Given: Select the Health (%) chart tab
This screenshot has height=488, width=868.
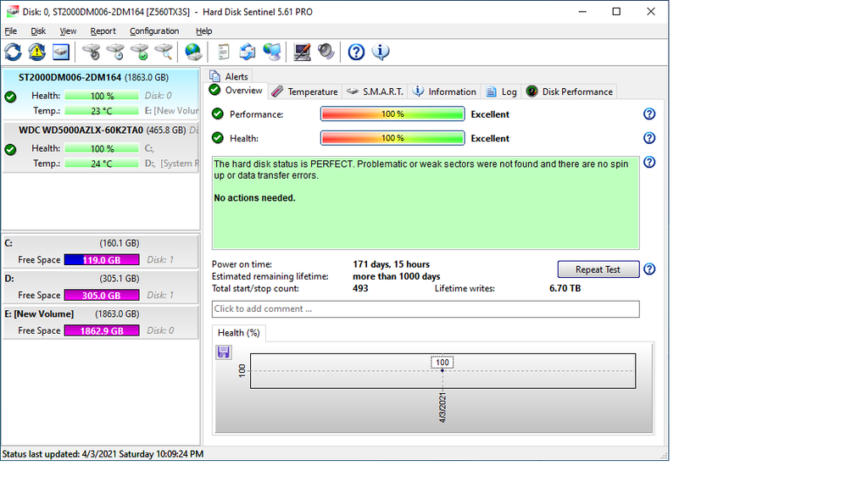Looking at the screenshot, I should click(238, 332).
